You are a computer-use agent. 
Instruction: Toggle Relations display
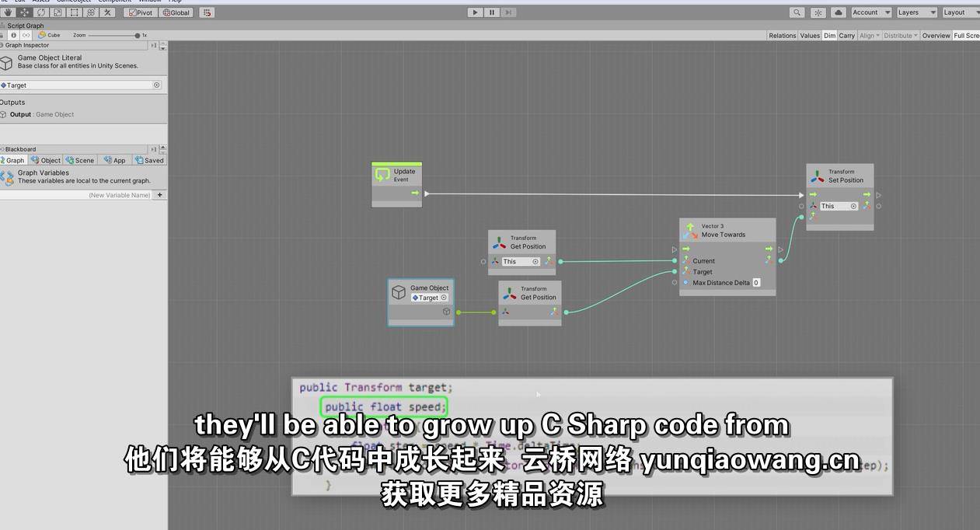[783, 36]
